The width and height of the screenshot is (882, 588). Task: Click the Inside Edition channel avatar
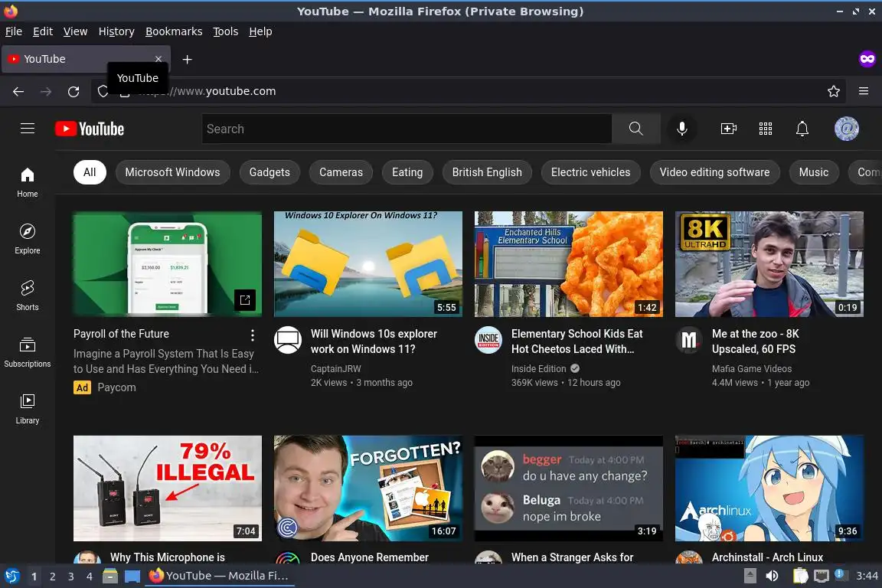click(x=488, y=340)
